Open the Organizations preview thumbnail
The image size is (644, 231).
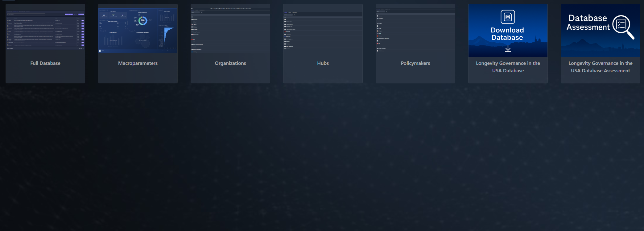[x=230, y=30]
